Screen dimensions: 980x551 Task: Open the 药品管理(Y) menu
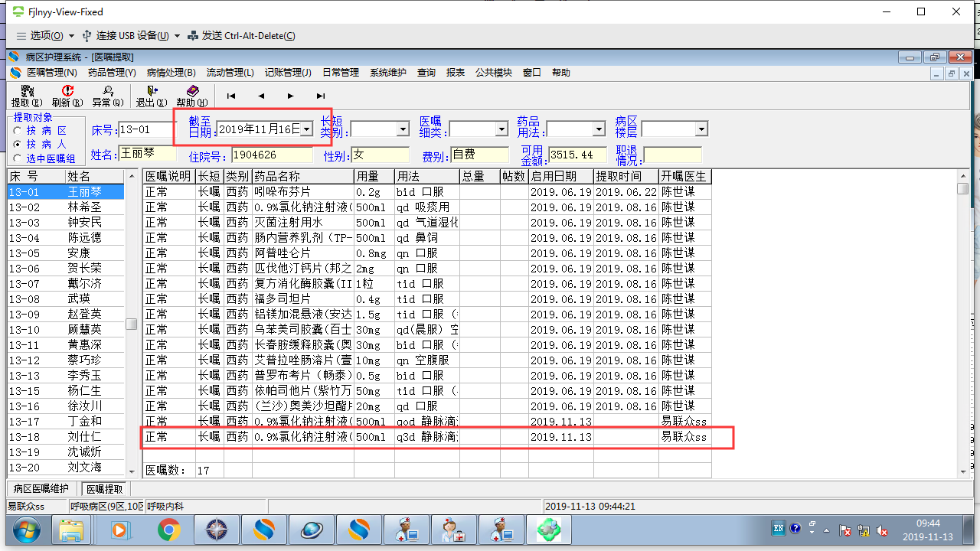coord(112,73)
